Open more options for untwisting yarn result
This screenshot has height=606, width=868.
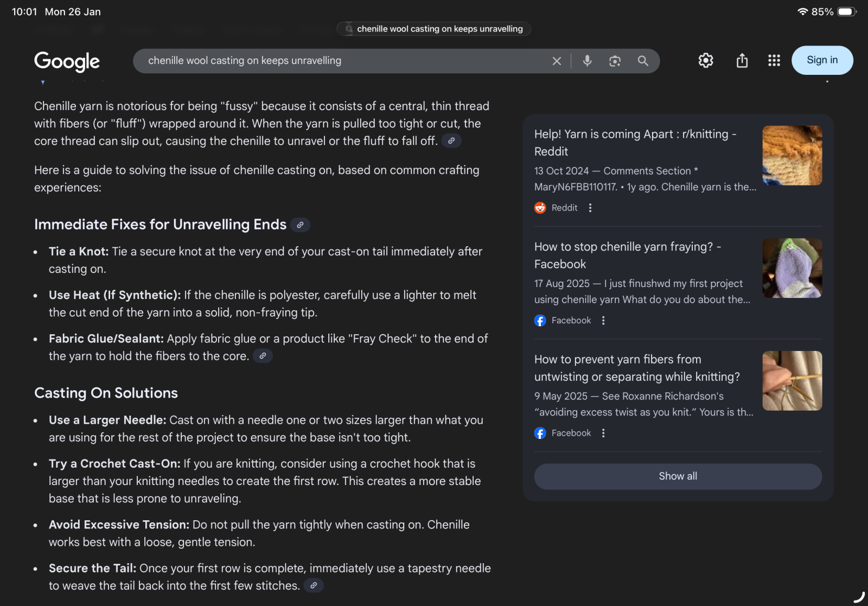pyautogui.click(x=603, y=433)
